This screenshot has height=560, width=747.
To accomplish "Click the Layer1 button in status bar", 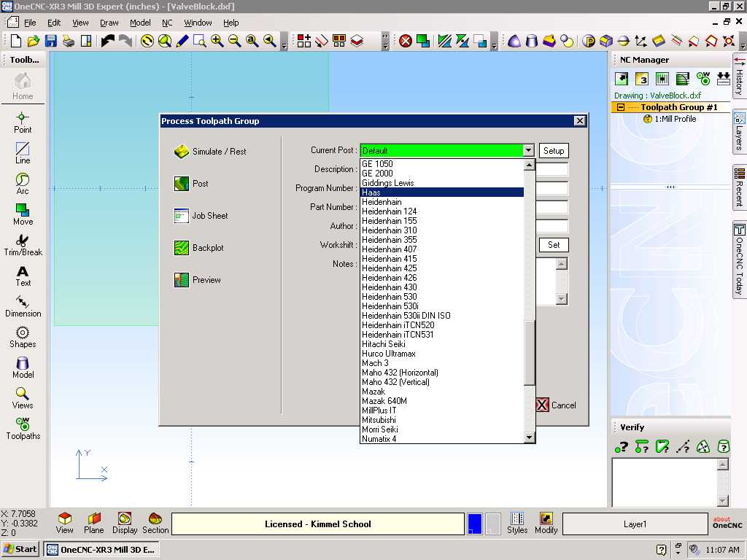I will (x=635, y=524).
